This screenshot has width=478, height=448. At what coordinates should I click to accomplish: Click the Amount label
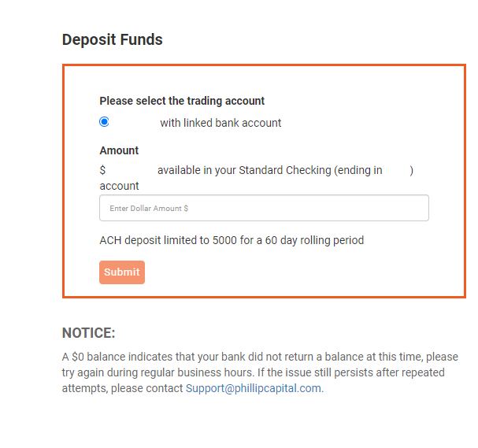(119, 150)
